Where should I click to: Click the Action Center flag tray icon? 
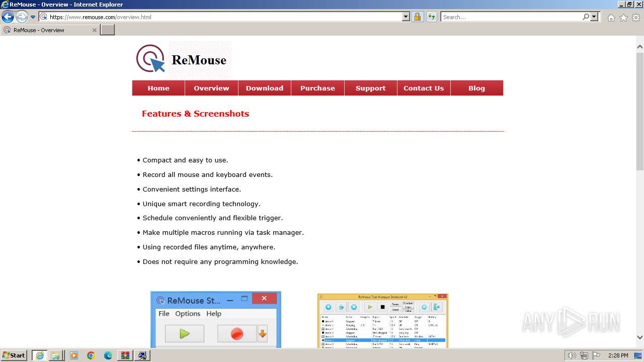pyautogui.click(x=596, y=355)
